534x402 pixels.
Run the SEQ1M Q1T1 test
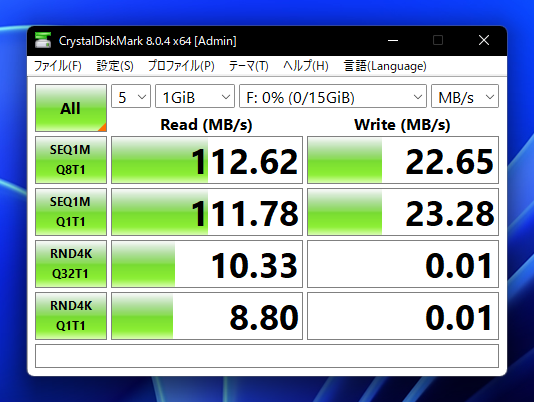coord(71,212)
